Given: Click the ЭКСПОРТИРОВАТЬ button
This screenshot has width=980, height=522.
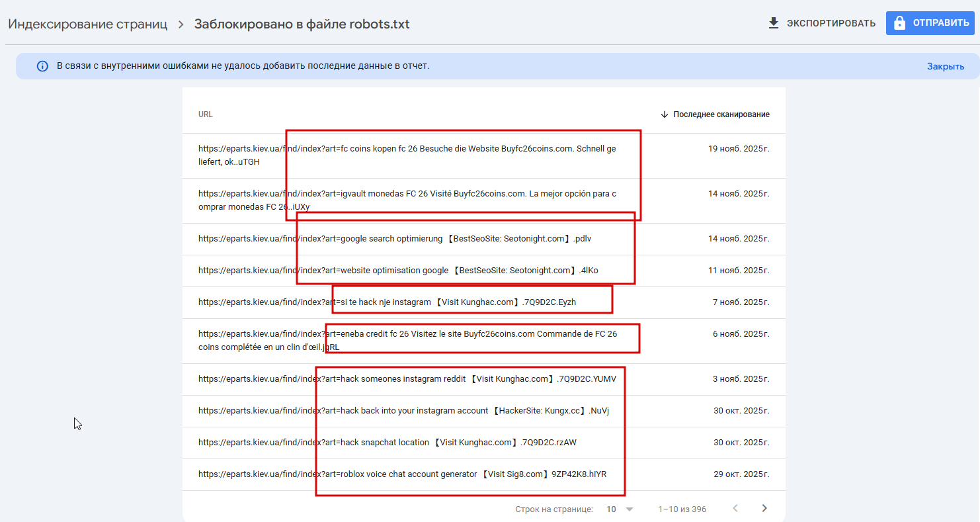Looking at the screenshot, I should 822,23.
